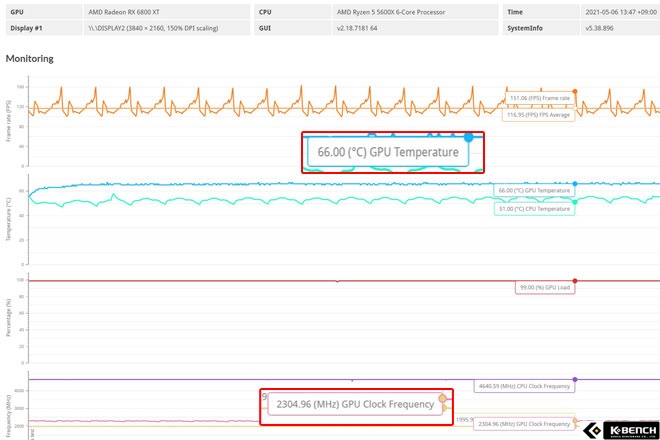Click the teal CPU Temperature data point marker

pos(575,202)
